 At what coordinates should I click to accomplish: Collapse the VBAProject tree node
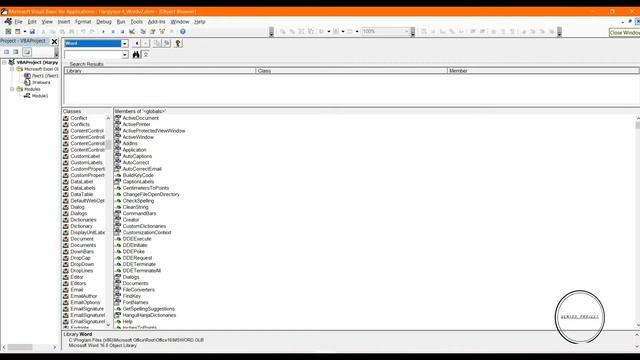tap(4, 62)
